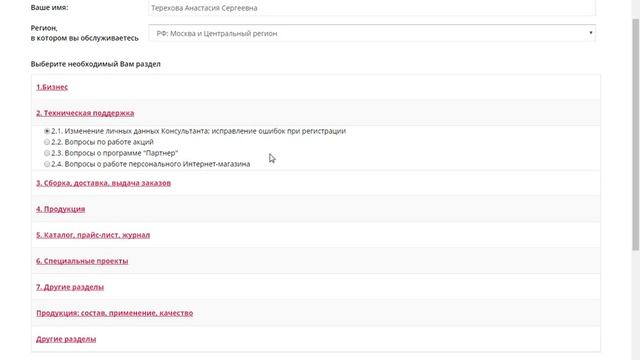Click the dropdown arrow of the region selector

pos(590,33)
